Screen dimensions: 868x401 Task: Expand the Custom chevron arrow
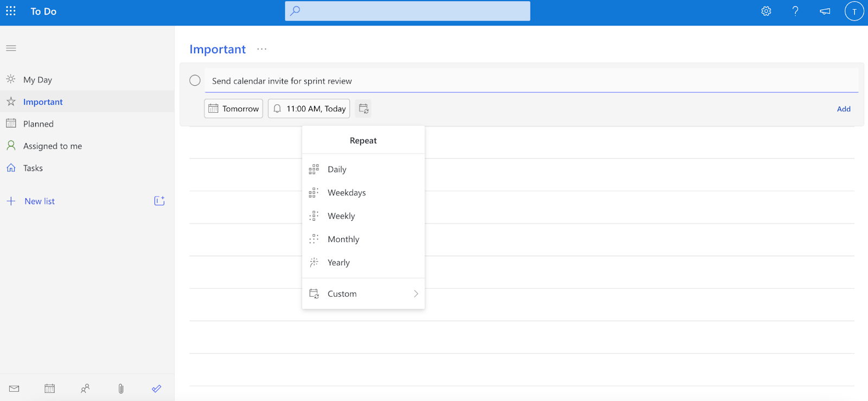coord(416,294)
